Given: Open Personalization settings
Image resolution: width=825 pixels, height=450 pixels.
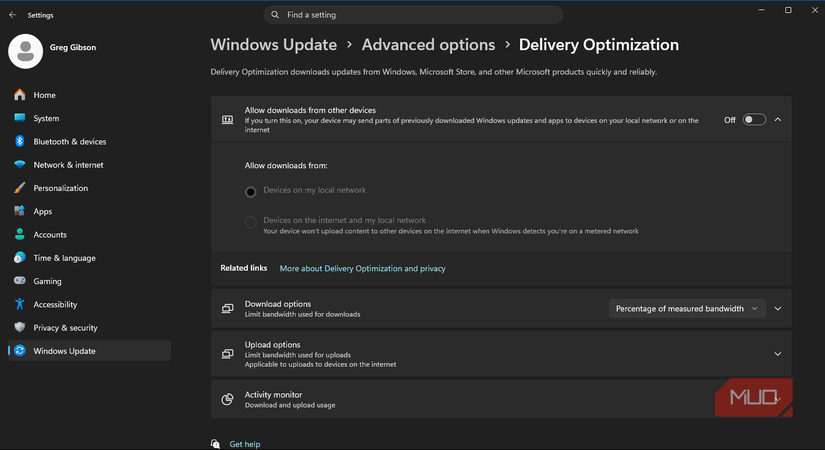Looking at the screenshot, I should 89,188.
